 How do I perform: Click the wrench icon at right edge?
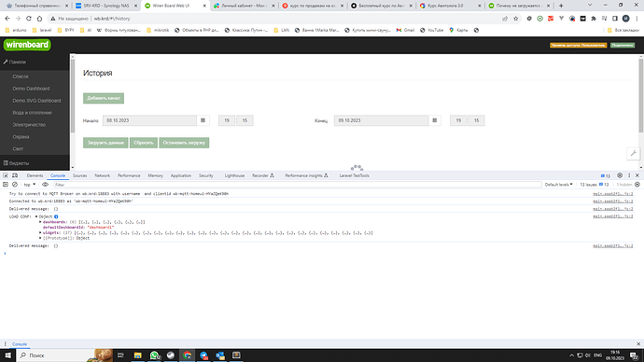coord(634,153)
